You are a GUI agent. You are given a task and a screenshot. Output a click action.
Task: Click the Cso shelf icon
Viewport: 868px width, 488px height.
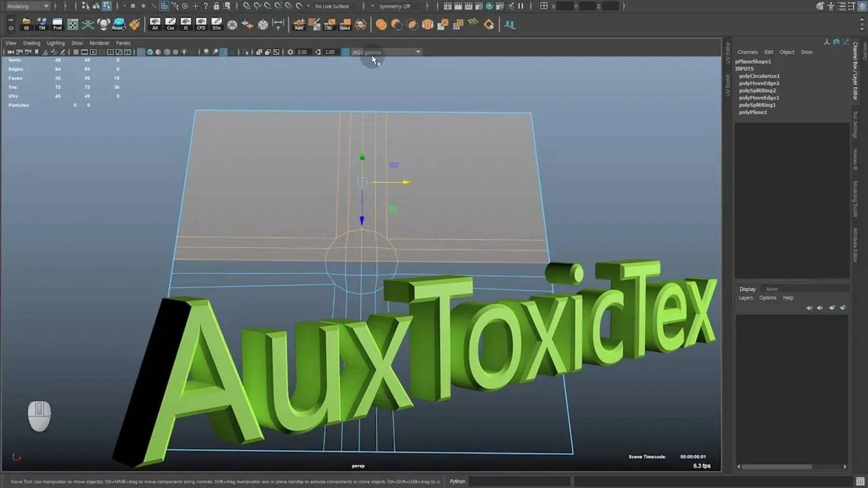coord(170,24)
